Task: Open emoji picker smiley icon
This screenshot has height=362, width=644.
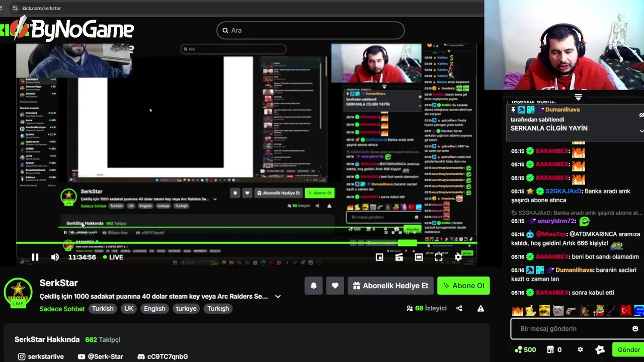Action: [635, 328]
